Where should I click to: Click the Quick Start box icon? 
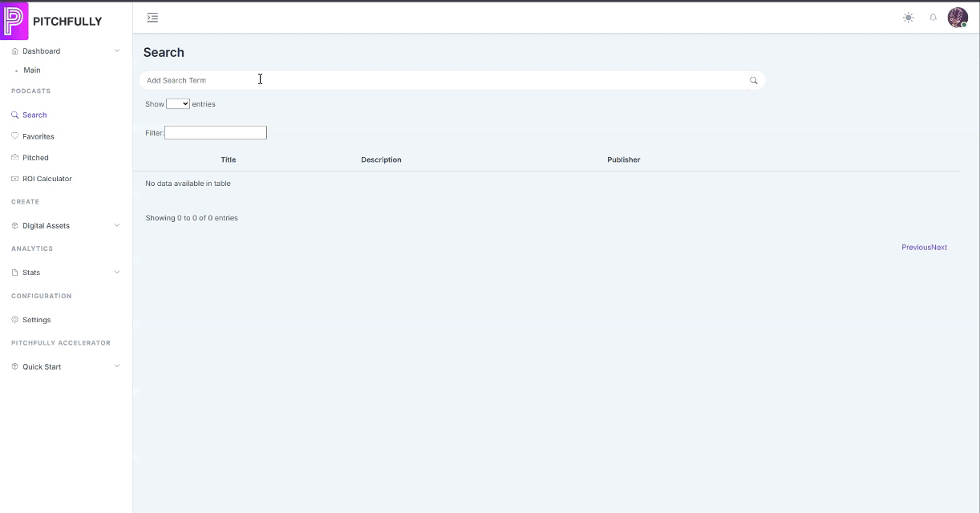(x=14, y=366)
